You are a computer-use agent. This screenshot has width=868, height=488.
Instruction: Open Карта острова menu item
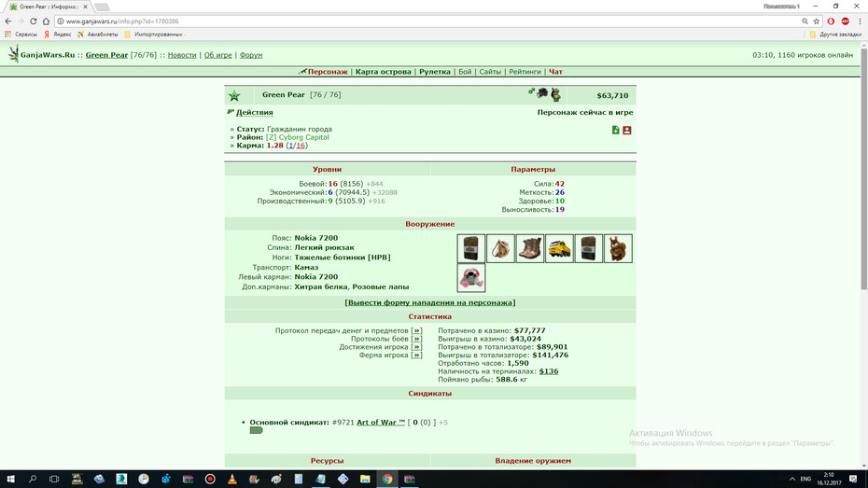click(x=383, y=72)
